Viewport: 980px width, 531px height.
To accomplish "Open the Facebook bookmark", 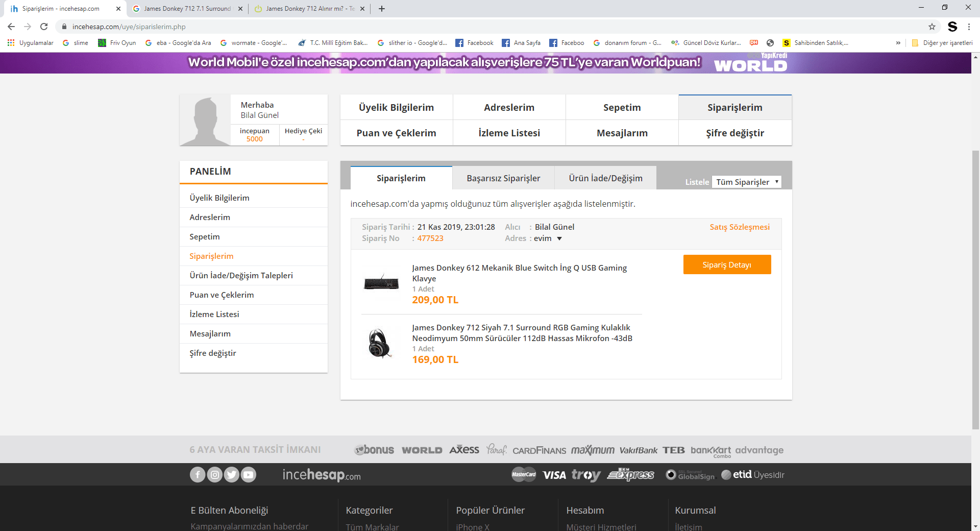I will coord(475,43).
